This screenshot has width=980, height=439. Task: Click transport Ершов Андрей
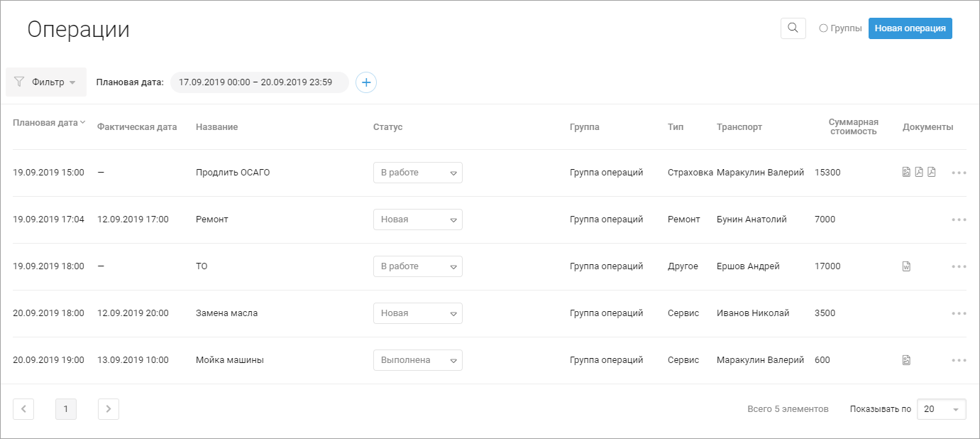click(x=748, y=266)
